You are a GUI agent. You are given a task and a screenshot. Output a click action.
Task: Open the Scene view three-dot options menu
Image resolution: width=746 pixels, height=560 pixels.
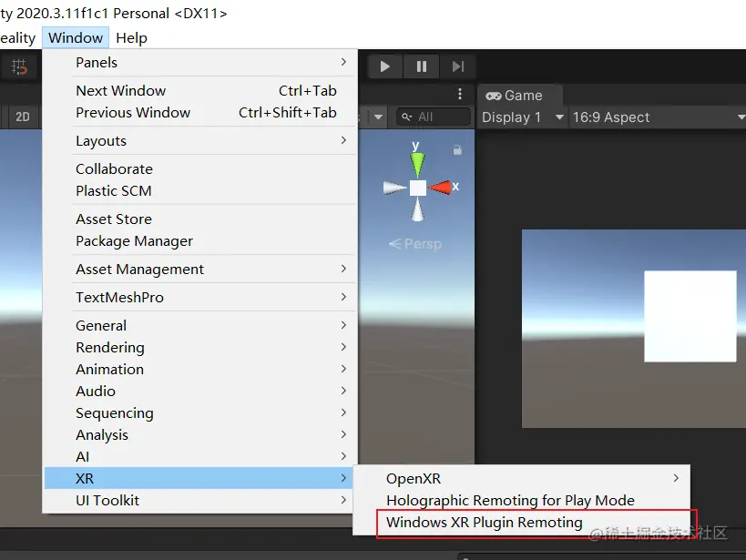[x=460, y=94]
